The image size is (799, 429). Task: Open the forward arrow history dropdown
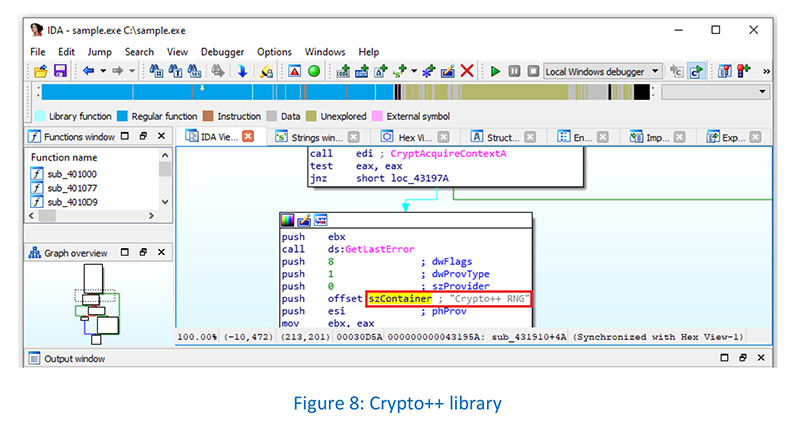tap(132, 71)
